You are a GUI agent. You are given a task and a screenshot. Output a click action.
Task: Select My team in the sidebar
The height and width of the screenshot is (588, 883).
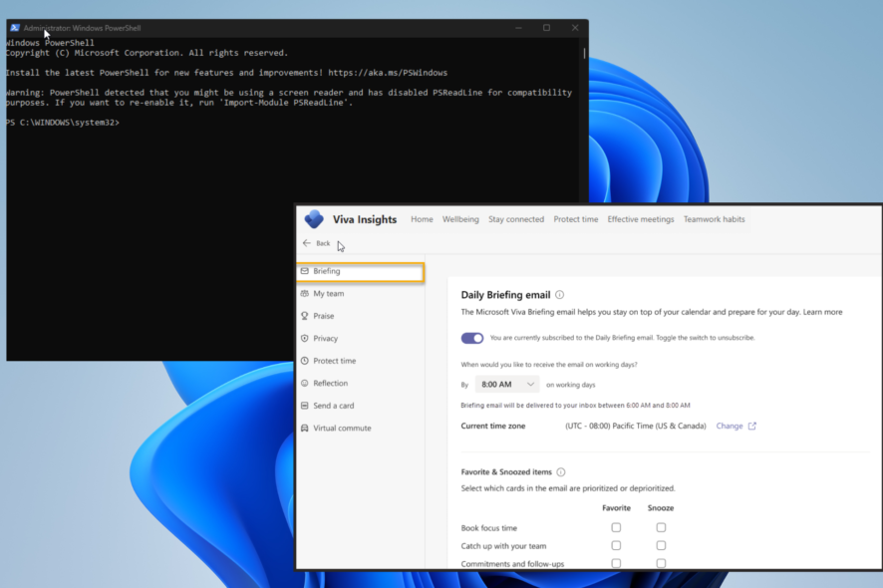[x=361, y=293]
